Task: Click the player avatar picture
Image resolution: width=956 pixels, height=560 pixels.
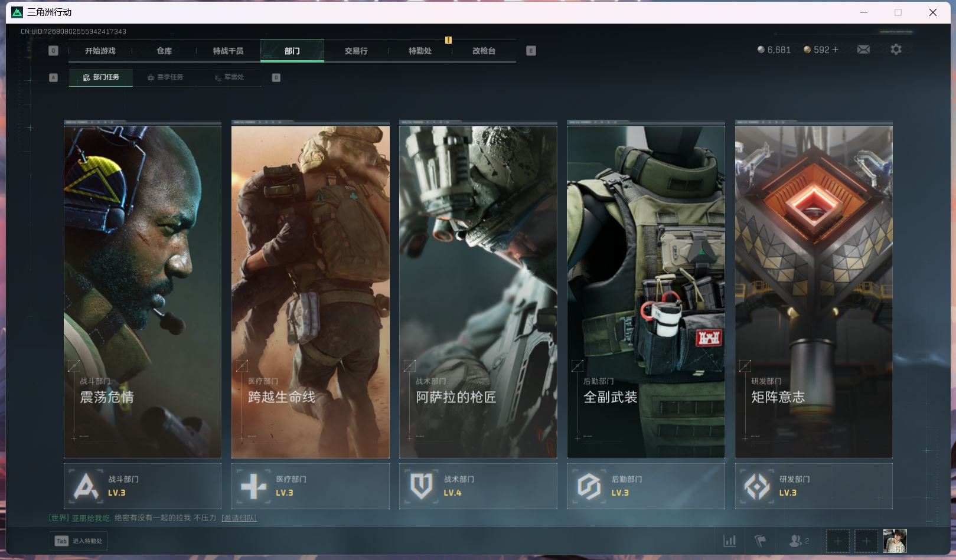Action: pos(895,541)
